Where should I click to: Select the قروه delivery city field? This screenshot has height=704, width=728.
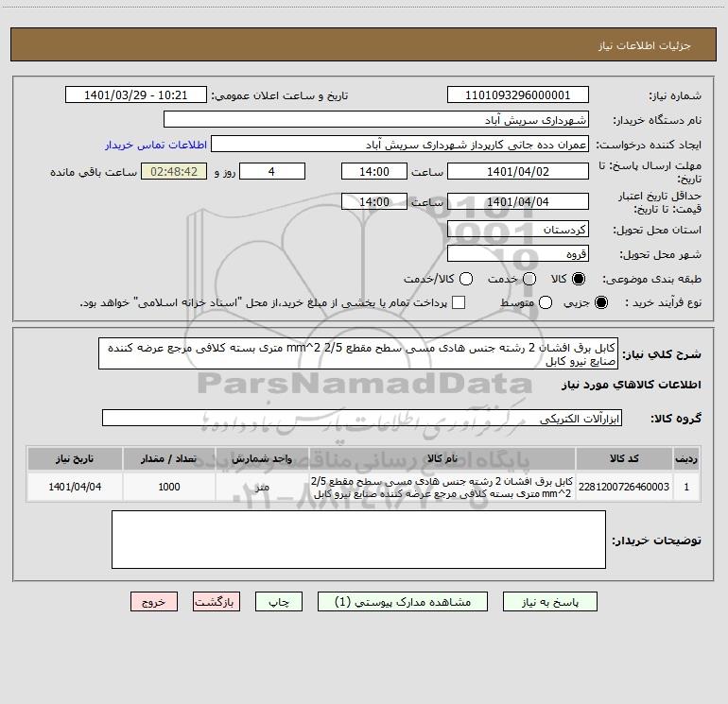518,254
